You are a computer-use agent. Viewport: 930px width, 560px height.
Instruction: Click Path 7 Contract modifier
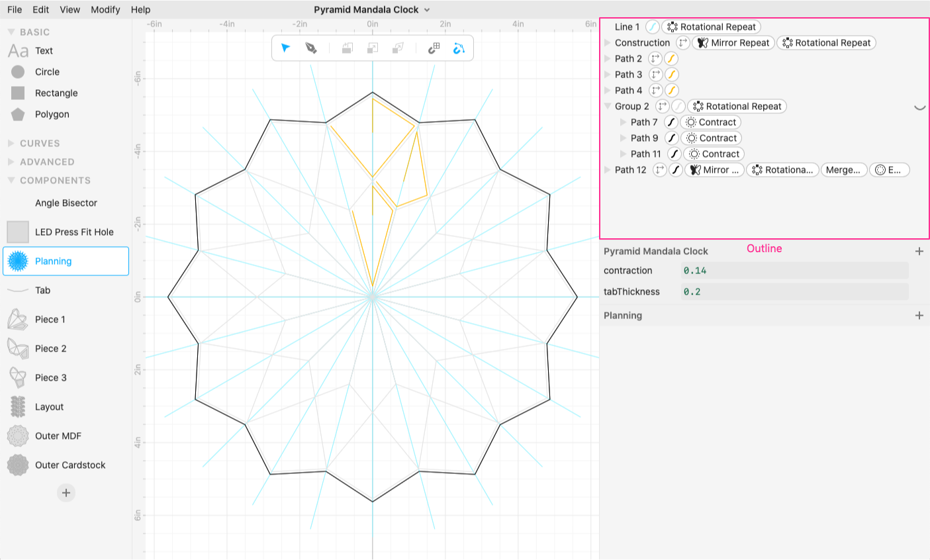coord(711,122)
